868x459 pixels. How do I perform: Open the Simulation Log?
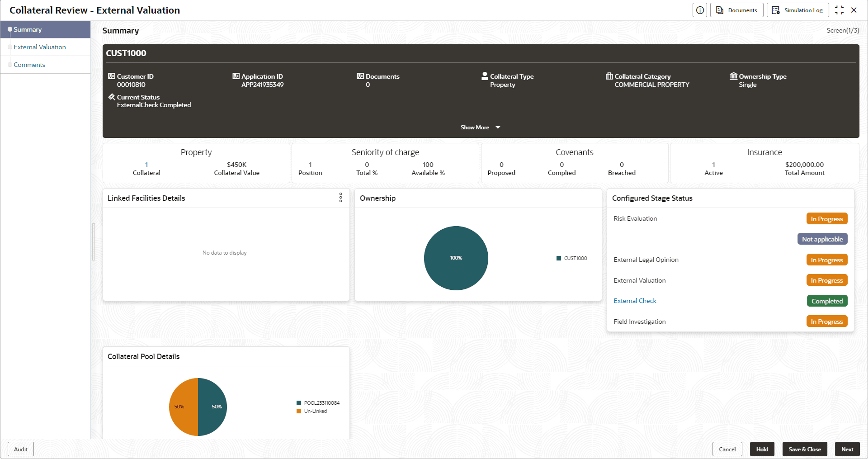(x=797, y=10)
